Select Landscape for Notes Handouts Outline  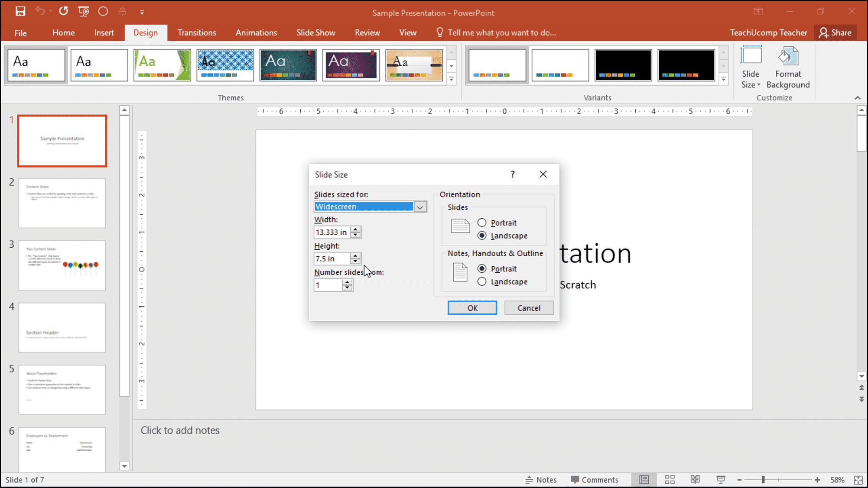[x=482, y=281]
